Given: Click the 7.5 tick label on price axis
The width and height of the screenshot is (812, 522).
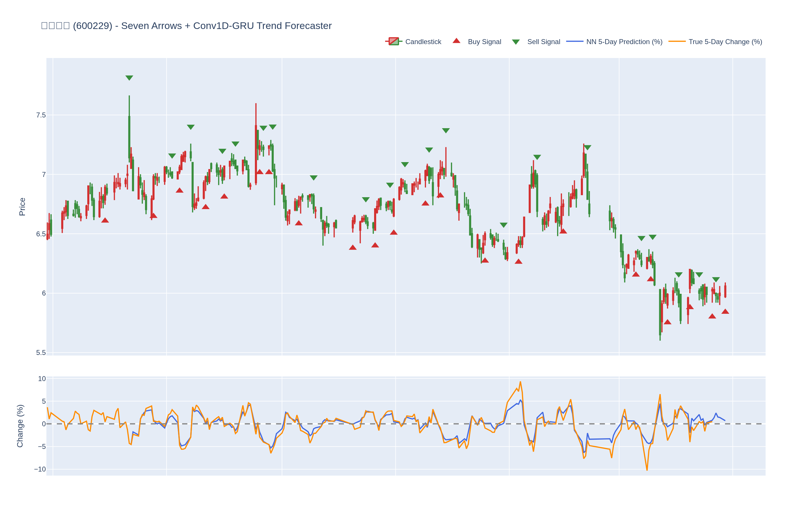Looking at the screenshot, I should 41,115.
